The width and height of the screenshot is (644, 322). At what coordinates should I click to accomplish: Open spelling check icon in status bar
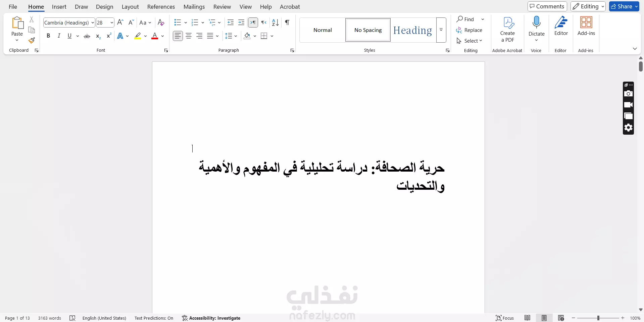point(72,318)
